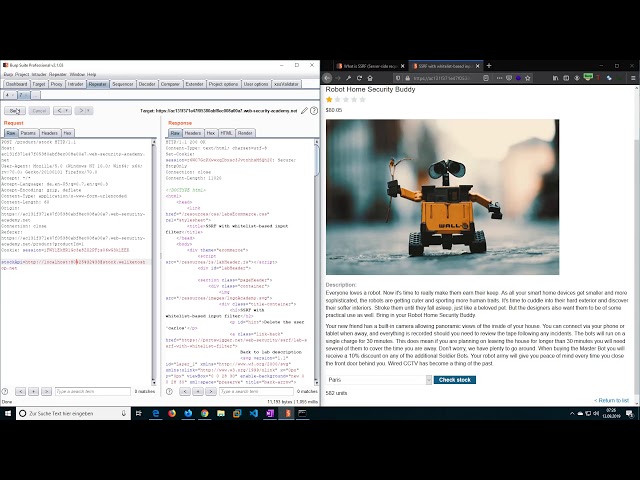Image resolution: width=640 pixels, height=480 pixels.
Task: Switch to the Intruder tab
Action: click(x=76, y=84)
